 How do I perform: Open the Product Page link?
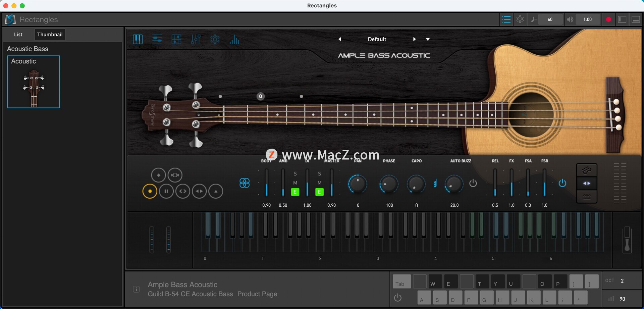coord(257,294)
